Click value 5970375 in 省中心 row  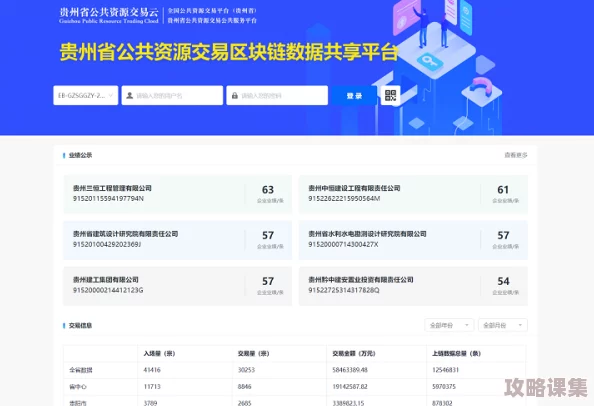(444, 386)
